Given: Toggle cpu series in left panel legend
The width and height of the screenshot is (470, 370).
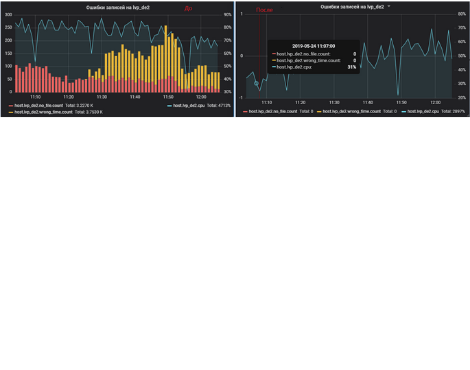Looking at the screenshot, I should point(189,106).
